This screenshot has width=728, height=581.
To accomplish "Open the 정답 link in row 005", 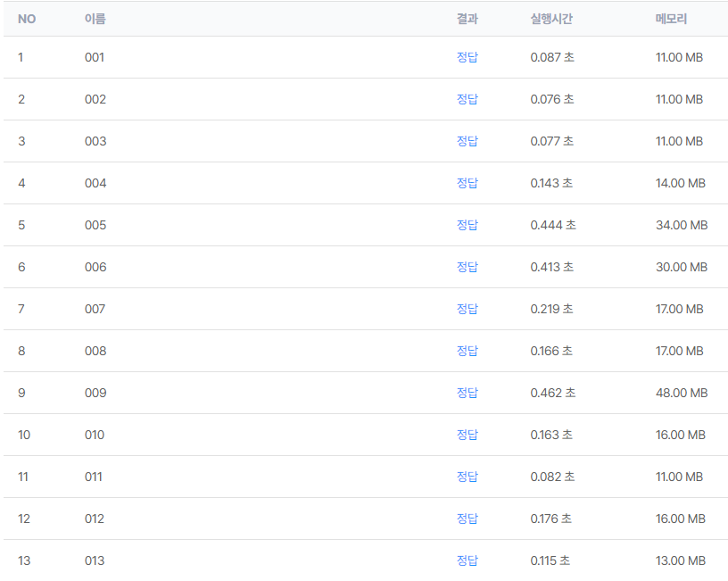I will click(467, 225).
